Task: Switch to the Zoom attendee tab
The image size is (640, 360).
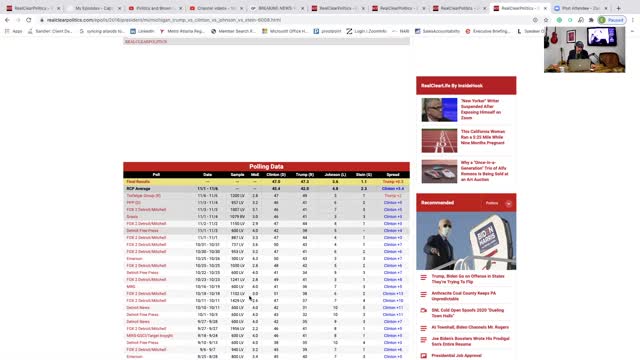Action: [581, 8]
